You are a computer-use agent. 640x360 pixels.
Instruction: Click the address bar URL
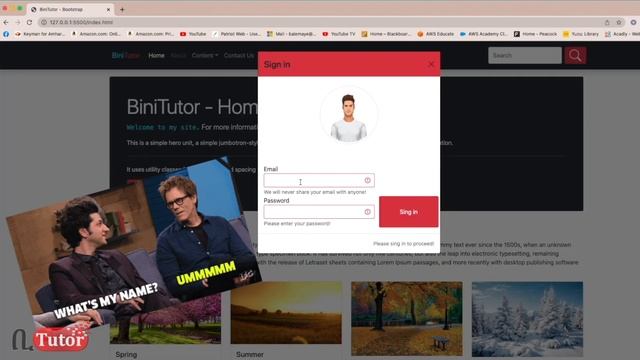tap(81, 22)
